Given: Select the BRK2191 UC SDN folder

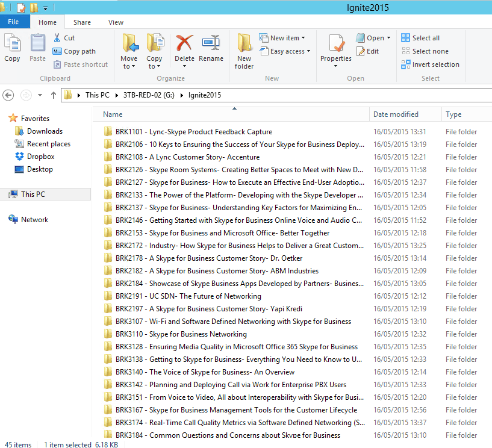Looking at the screenshot, I should pyautogui.click(x=188, y=296).
